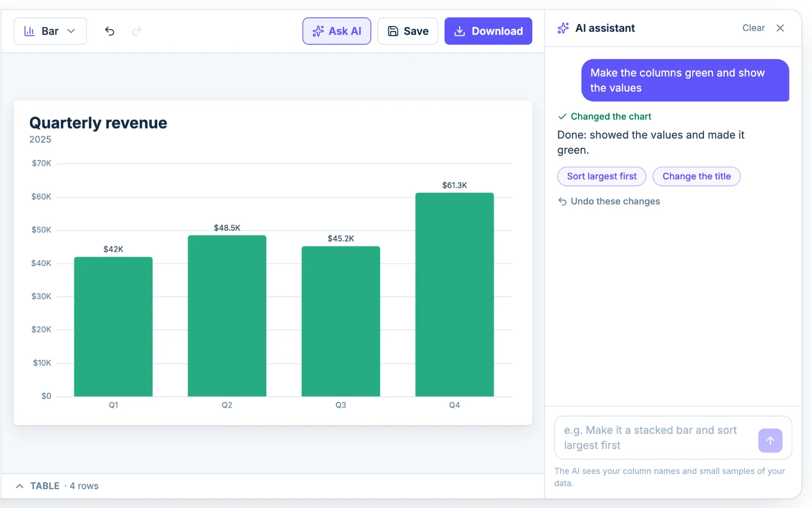Click the $30K axis label

(x=42, y=297)
